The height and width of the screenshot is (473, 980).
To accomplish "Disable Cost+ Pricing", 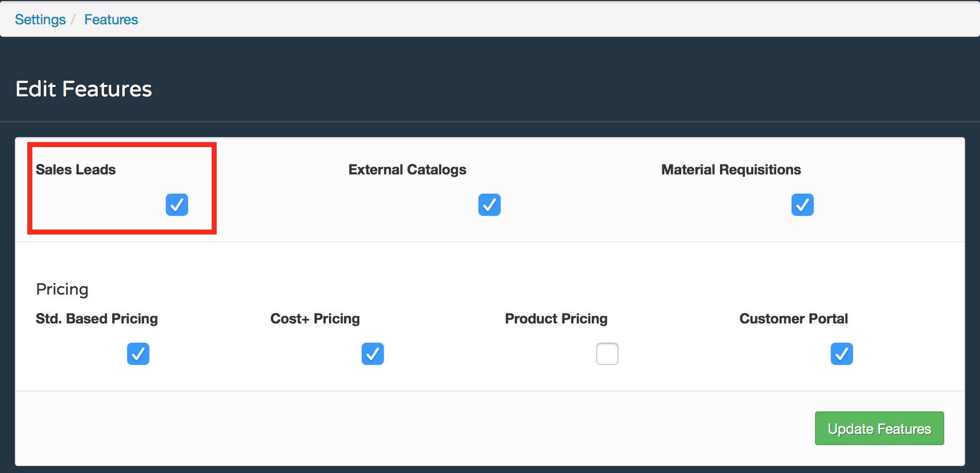I will tap(373, 354).
